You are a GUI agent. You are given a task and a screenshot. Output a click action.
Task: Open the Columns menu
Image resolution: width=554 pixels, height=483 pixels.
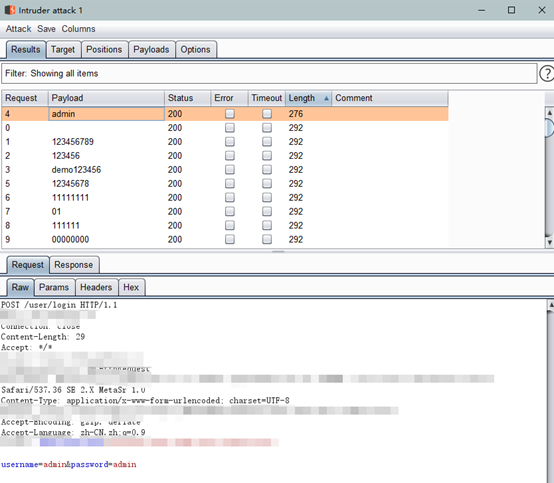78,29
